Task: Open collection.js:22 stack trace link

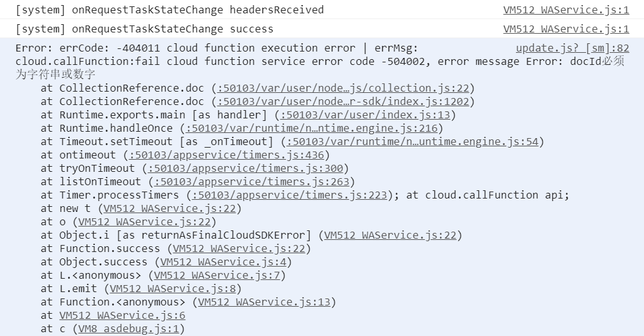Action: [x=343, y=88]
